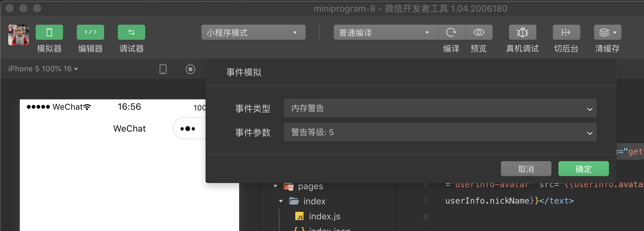The width and height of the screenshot is (644, 231).
Task: Click the green 确定 confirm button
Action: [x=584, y=169]
